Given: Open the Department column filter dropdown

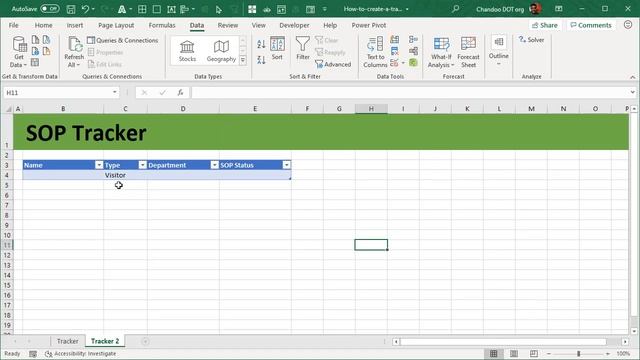Looking at the screenshot, I should click(214, 165).
